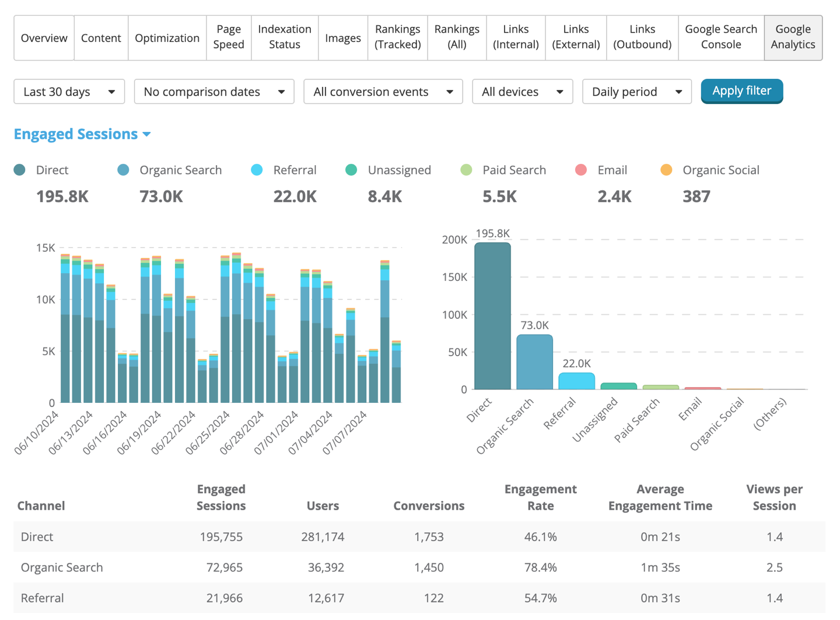Sort by the Channel column header
The width and height of the screenshot is (840, 620).
[x=41, y=506]
